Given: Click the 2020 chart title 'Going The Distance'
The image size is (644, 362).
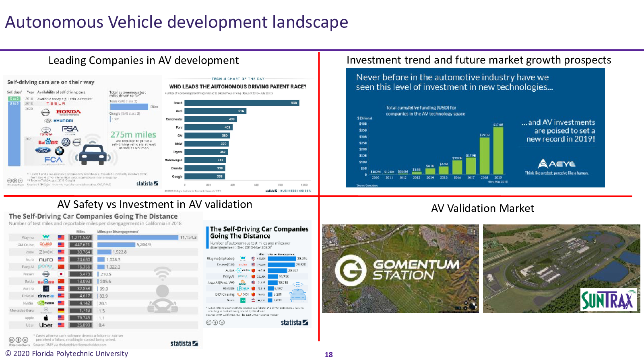Looking at the screenshot, I should coord(259,232).
